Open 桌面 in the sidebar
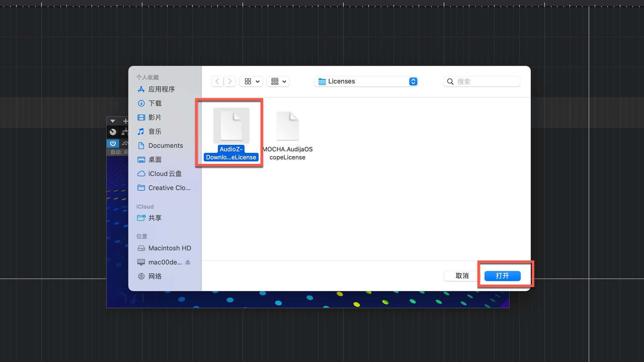 tap(155, 160)
